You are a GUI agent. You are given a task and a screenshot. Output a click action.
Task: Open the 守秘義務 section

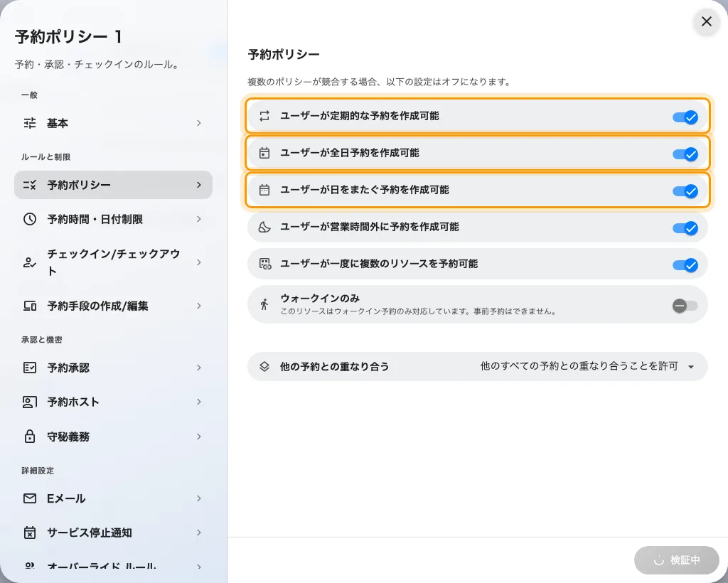[x=113, y=437]
